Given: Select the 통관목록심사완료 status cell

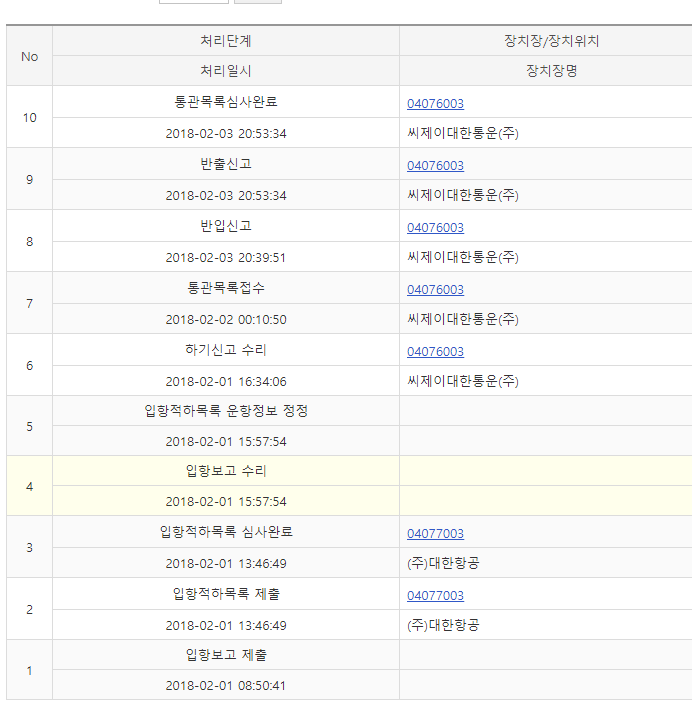Looking at the screenshot, I should pyautogui.click(x=226, y=102).
